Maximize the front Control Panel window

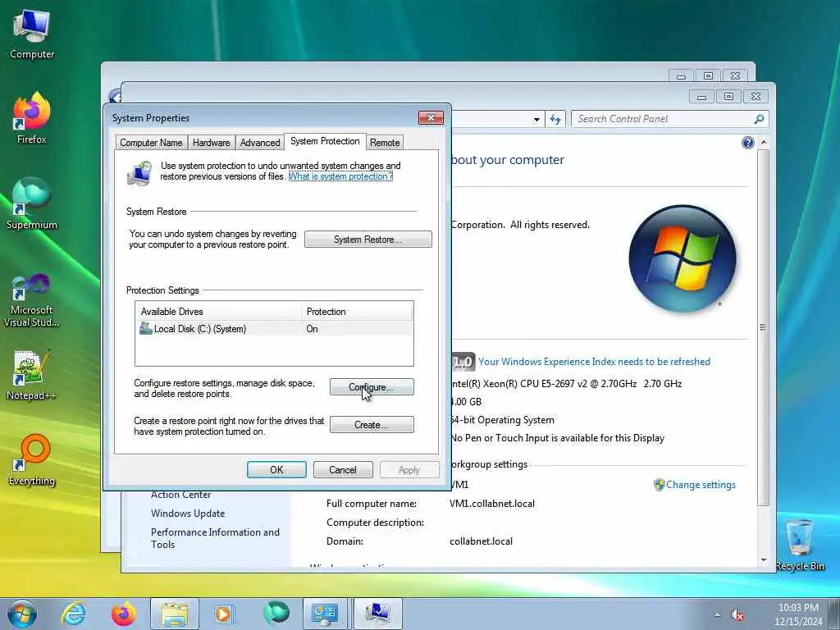(728, 97)
